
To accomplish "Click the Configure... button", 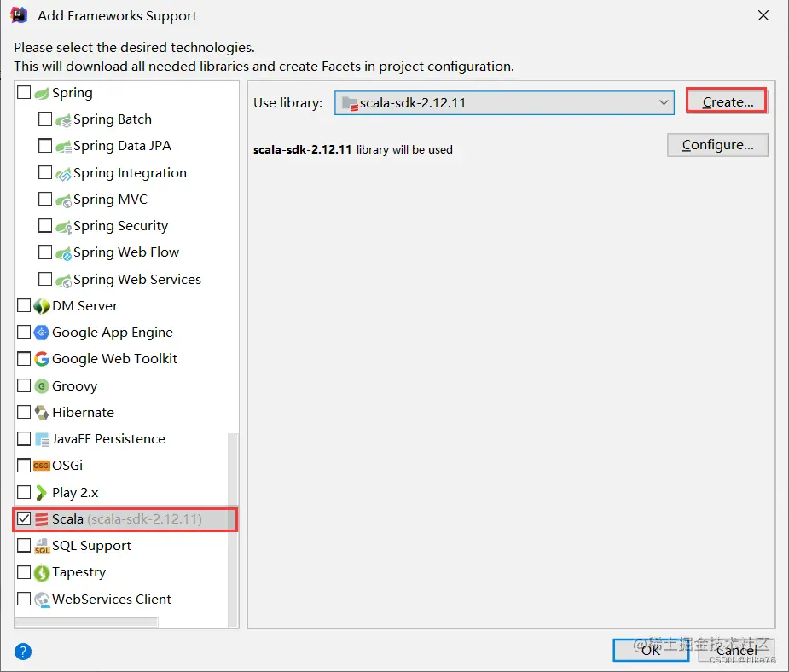I will point(717,145).
